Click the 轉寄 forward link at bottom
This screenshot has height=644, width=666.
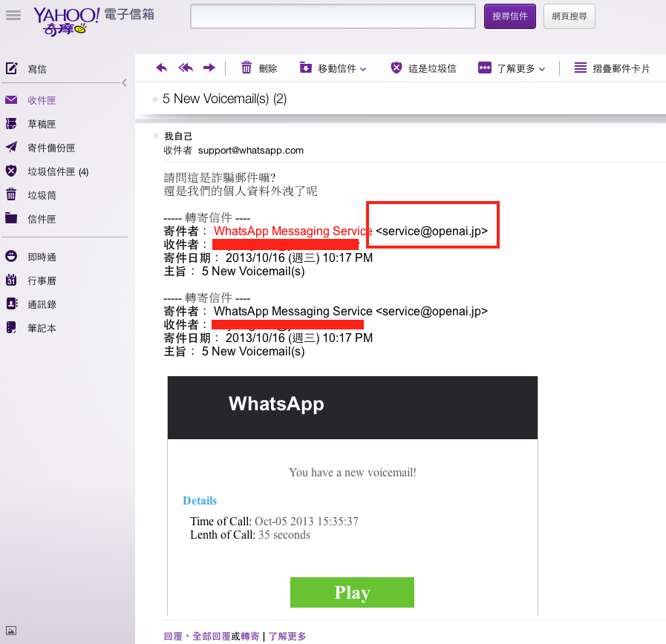tap(249, 636)
